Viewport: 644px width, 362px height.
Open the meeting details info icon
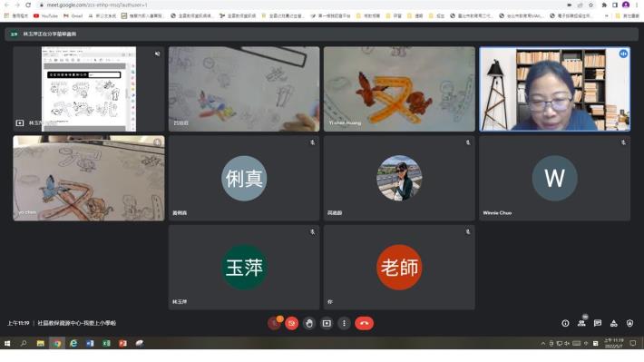[566, 323]
